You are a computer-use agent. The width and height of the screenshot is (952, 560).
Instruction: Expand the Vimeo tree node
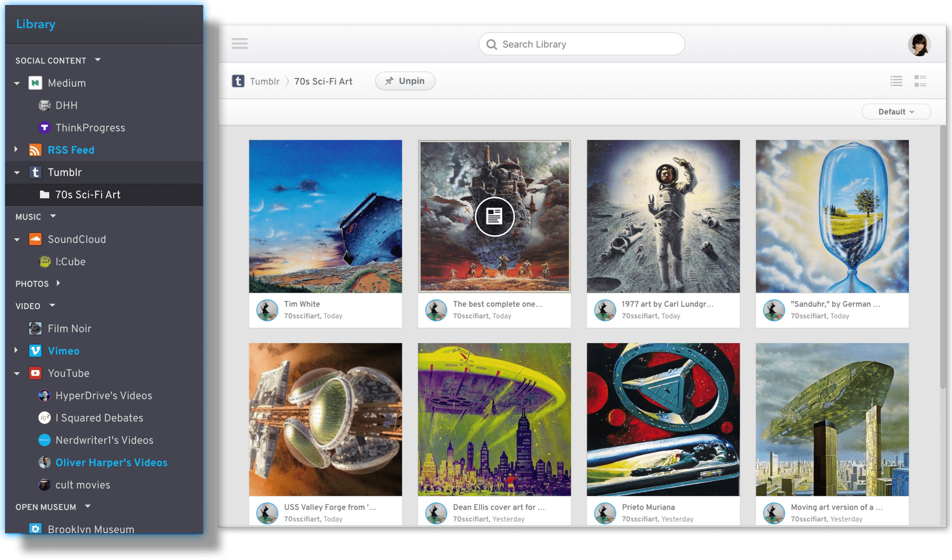click(x=16, y=350)
